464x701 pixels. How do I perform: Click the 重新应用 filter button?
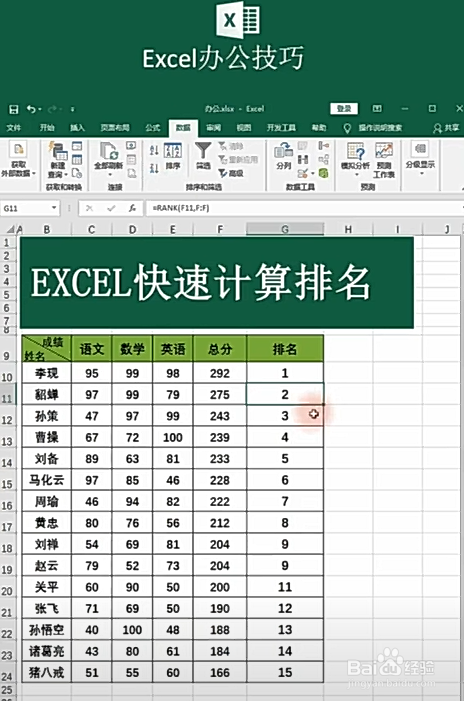(x=238, y=160)
